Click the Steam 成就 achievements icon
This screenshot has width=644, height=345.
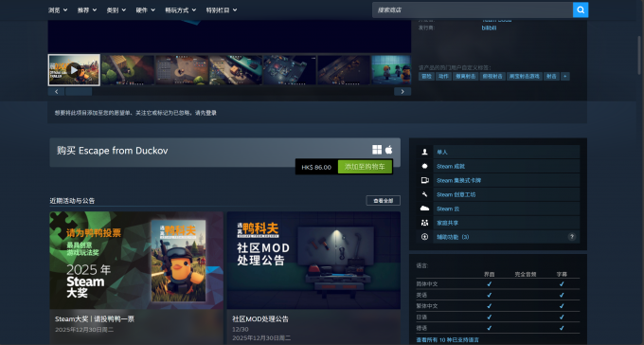(424, 166)
